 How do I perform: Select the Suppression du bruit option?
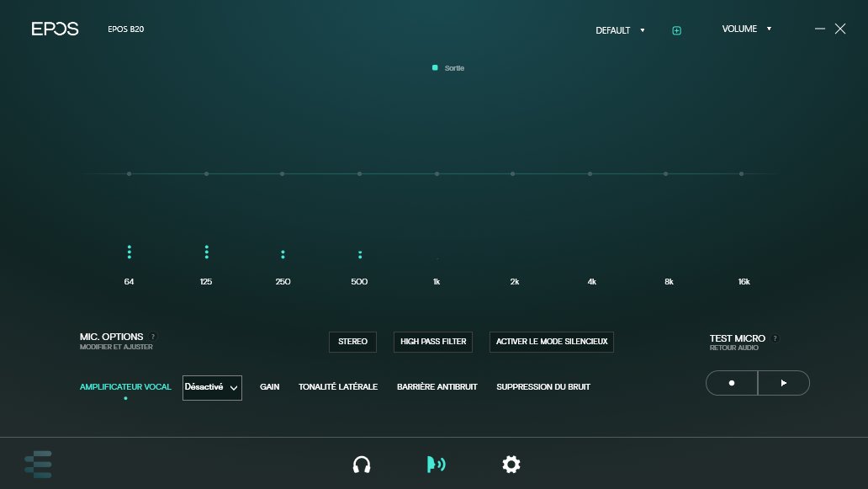[542, 387]
